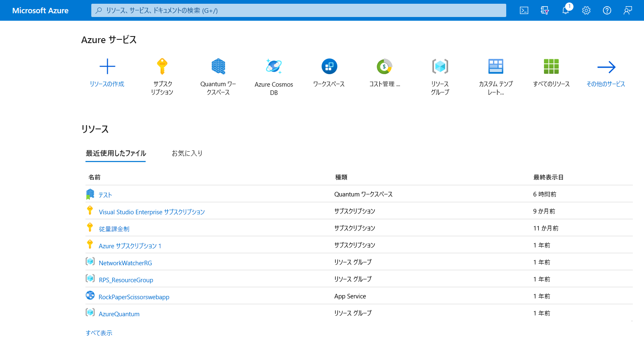
Task: Open the NetworkWatcherRG link
Action: pos(125,263)
